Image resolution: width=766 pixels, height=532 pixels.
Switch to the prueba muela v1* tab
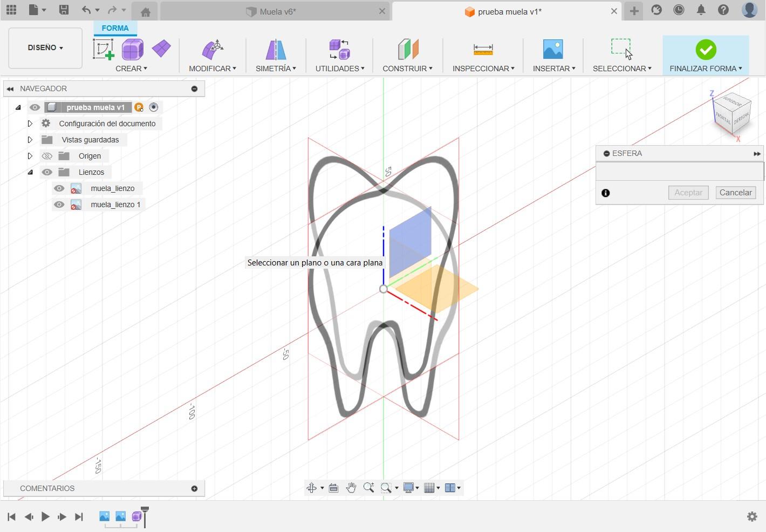(x=507, y=11)
